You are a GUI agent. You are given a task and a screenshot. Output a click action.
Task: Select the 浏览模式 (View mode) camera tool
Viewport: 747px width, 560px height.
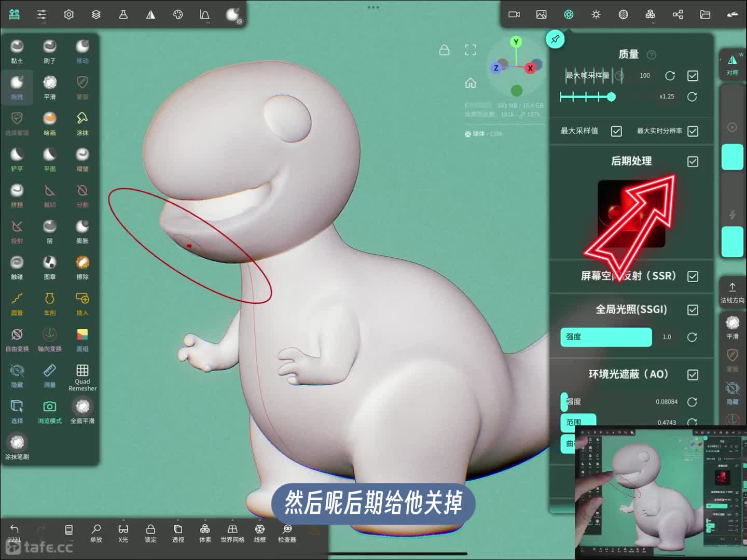pos(50,411)
